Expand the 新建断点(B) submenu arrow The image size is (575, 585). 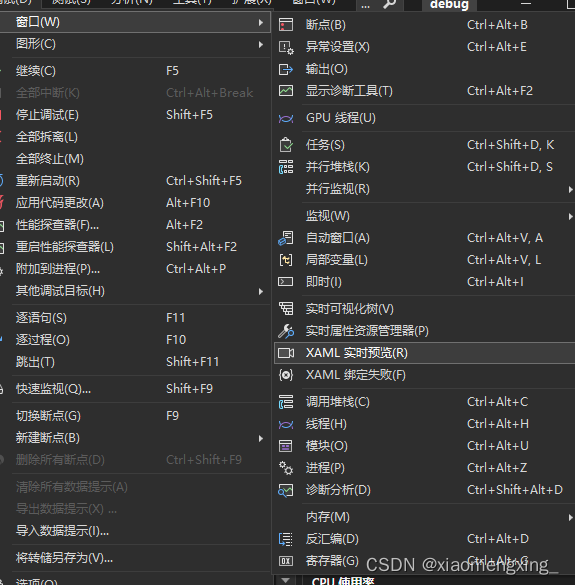click(261, 438)
